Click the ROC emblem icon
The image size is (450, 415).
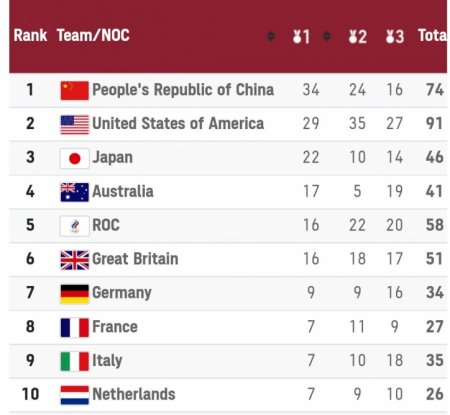pos(75,226)
